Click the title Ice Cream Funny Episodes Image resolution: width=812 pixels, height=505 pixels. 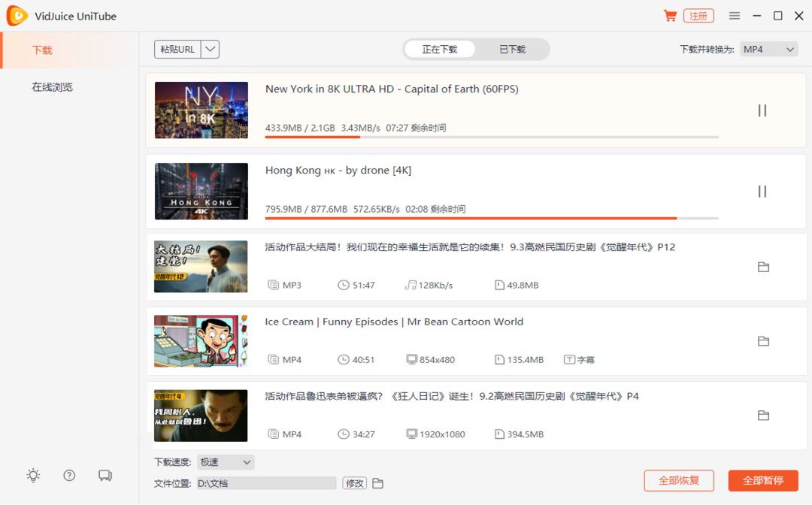[x=394, y=322]
